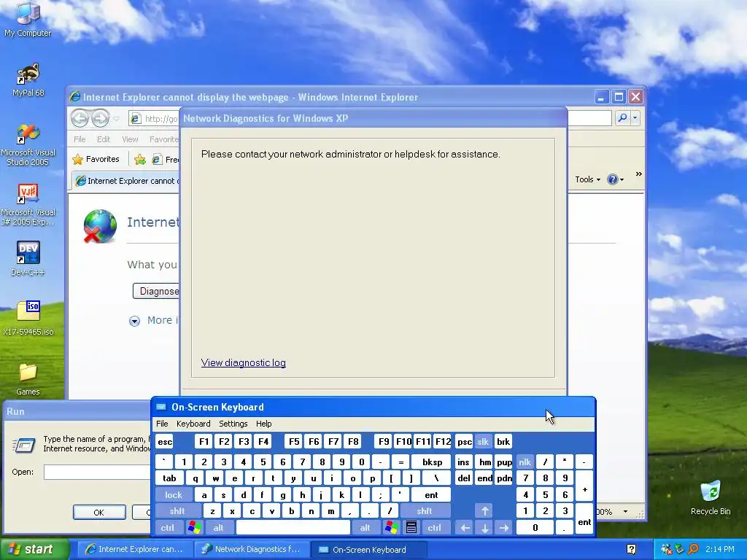747x560 pixels.
Task: Click the View diagnostic log link
Action: [244, 362]
